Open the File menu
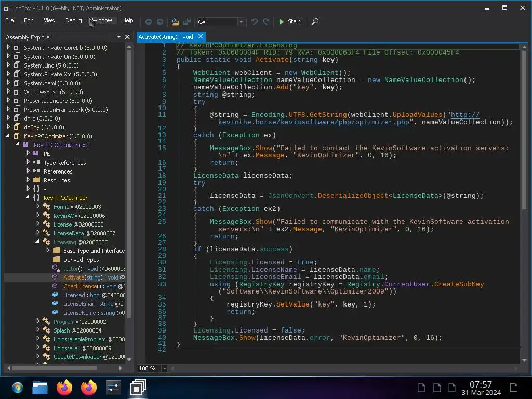 tap(9, 20)
